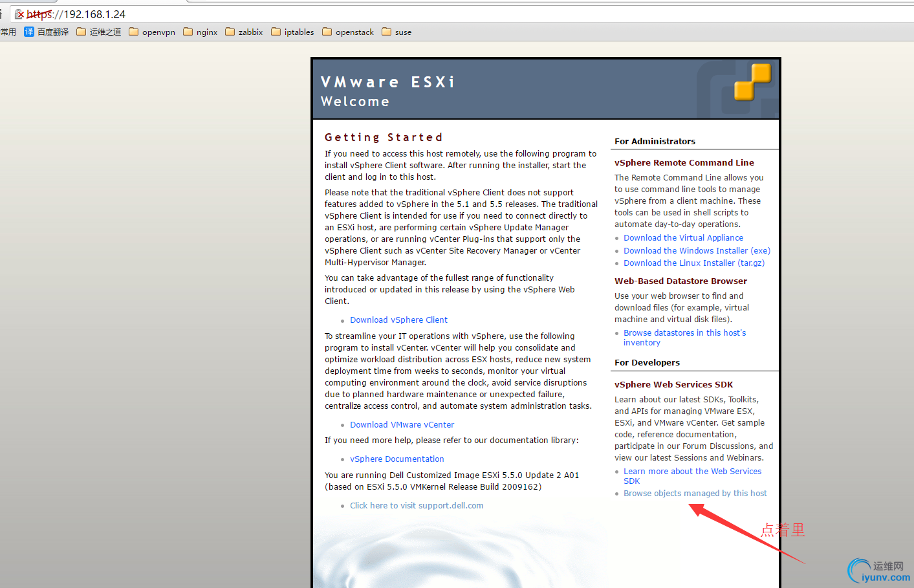Viewport: 914px width, 588px height.
Task: Download the Virtual Appliance link
Action: [x=683, y=238]
